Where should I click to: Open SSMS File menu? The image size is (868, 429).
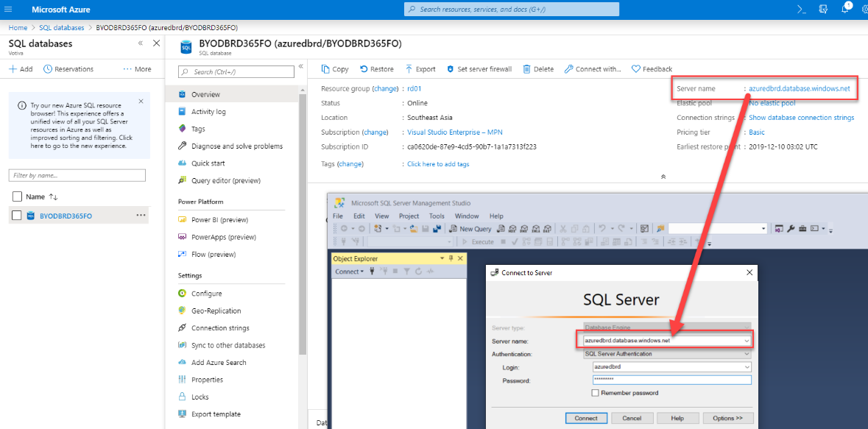click(x=338, y=216)
